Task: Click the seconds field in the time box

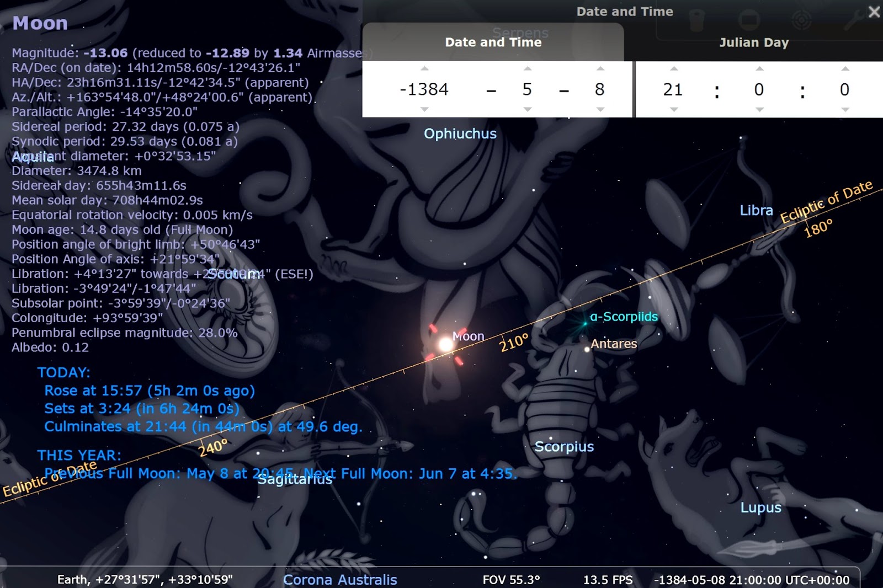Action: 845,89
